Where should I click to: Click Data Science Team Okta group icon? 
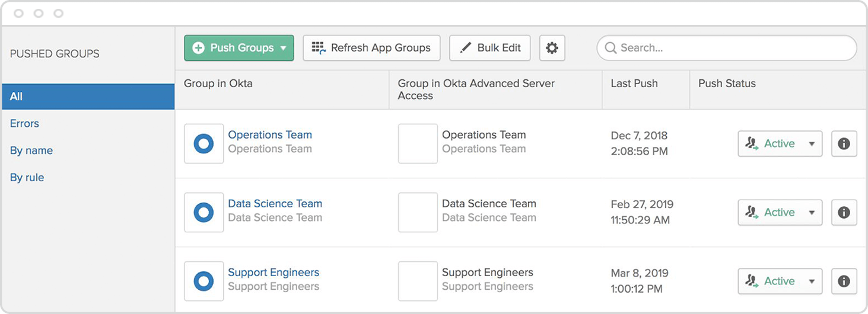204,213
